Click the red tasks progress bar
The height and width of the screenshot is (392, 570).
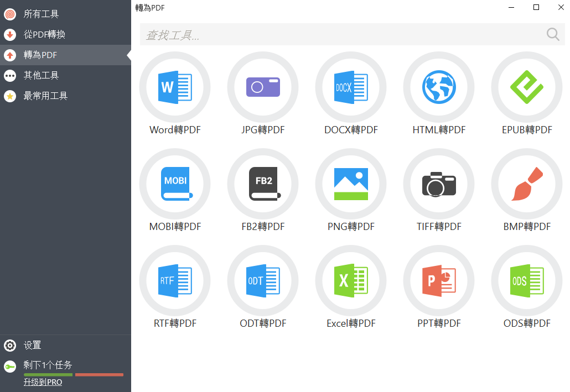(99, 374)
